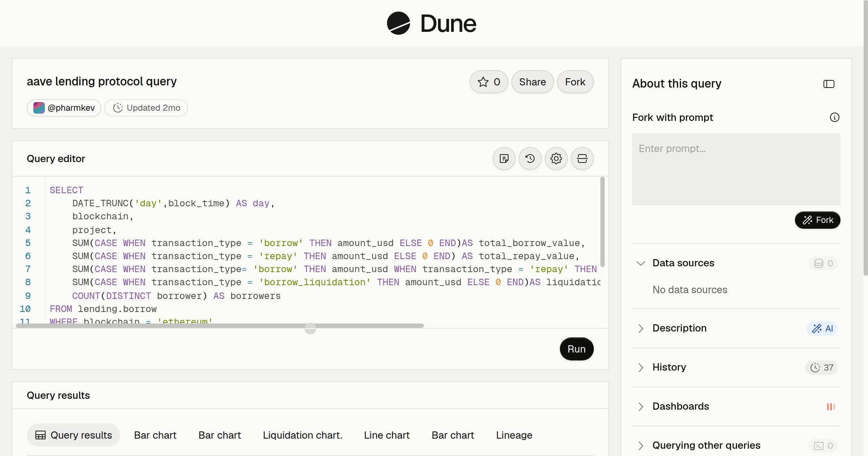Click the AI badge next to Description

click(x=822, y=328)
